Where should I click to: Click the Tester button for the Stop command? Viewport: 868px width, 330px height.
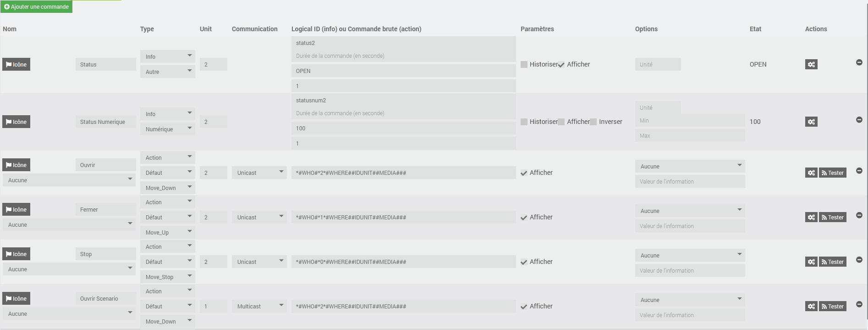(x=832, y=262)
